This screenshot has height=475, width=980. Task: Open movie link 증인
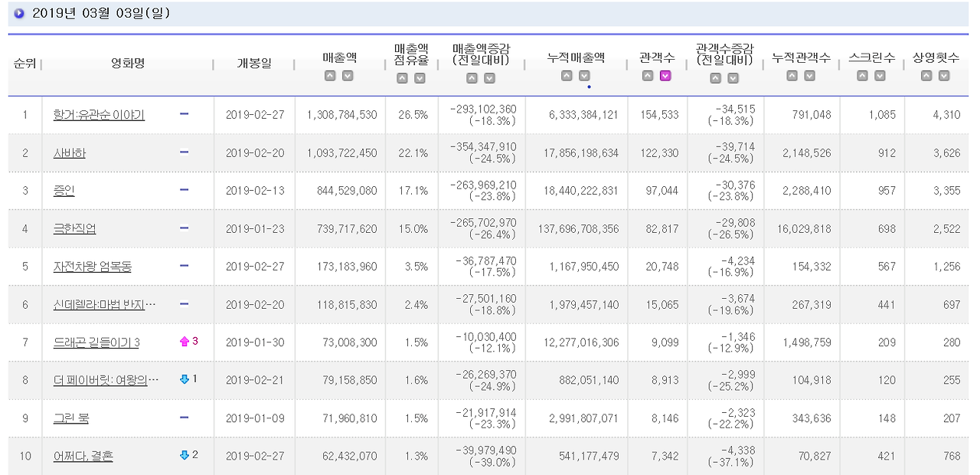tap(64, 191)
